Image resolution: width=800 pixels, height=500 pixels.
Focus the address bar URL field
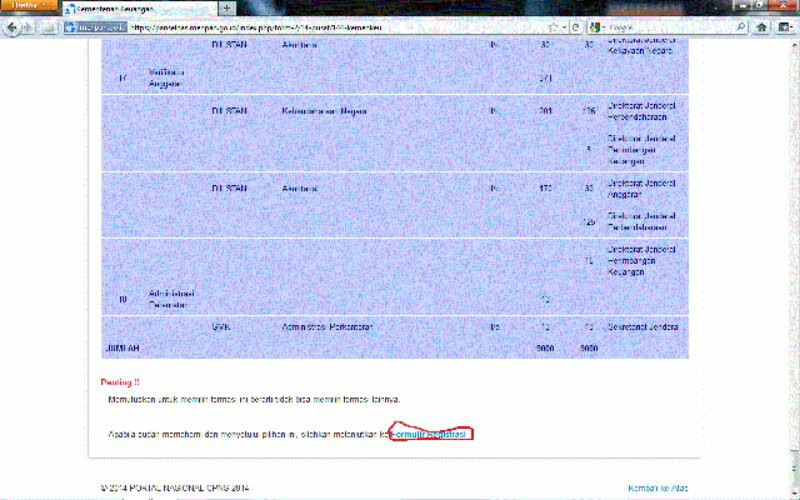(330, 27)
